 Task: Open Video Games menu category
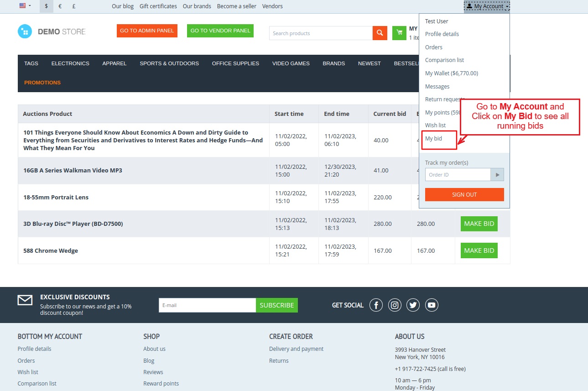point(291,63)
